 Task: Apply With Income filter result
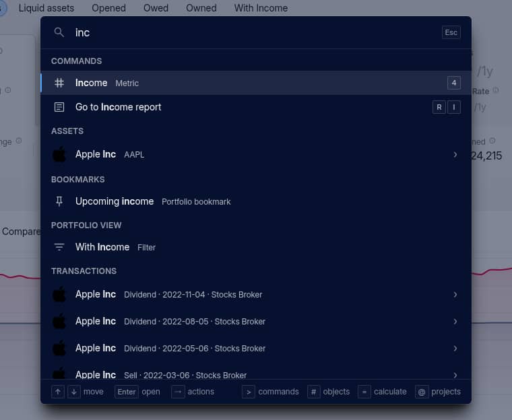[x=256, y=247]
